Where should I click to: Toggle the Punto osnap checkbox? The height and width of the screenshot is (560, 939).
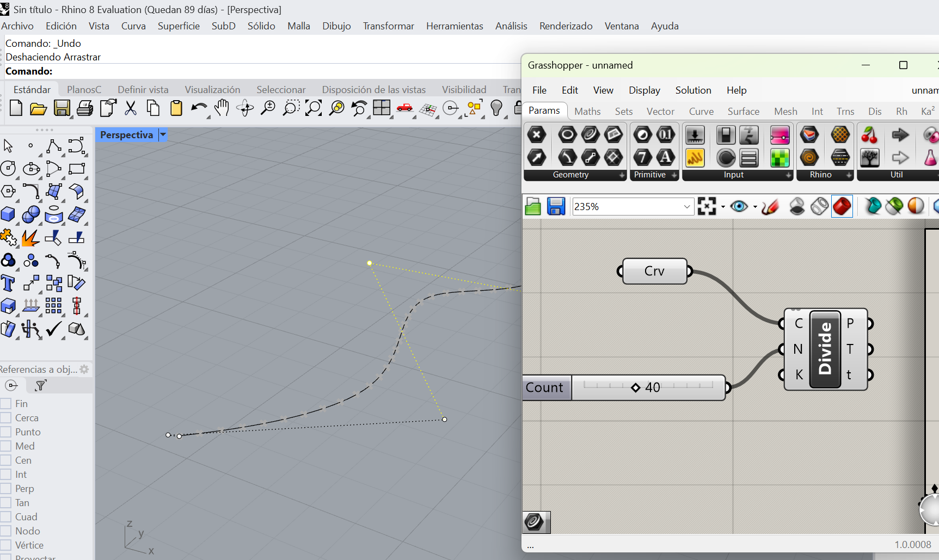[7, 432]
